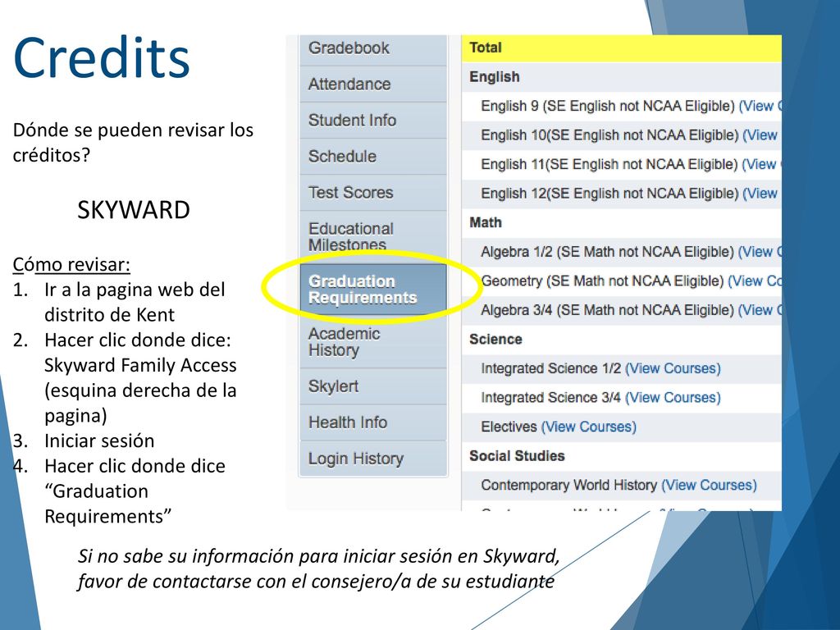Select Graduation Requirements in sidebar

click(x=373, y=290)
